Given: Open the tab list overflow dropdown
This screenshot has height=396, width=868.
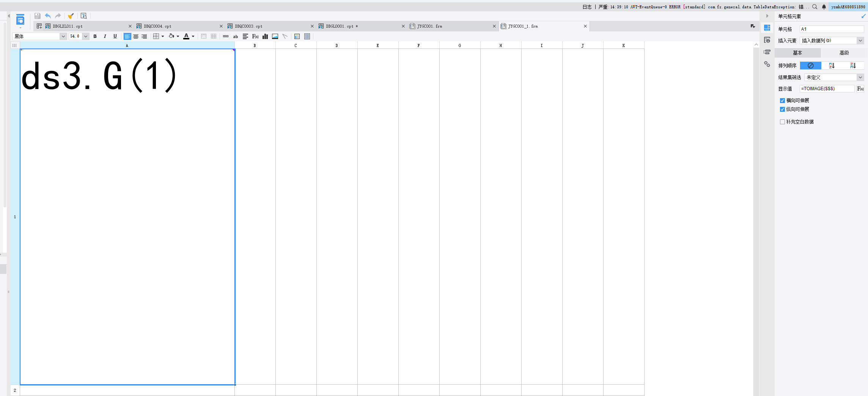Looking at the screenshot, I should point(753,26).
